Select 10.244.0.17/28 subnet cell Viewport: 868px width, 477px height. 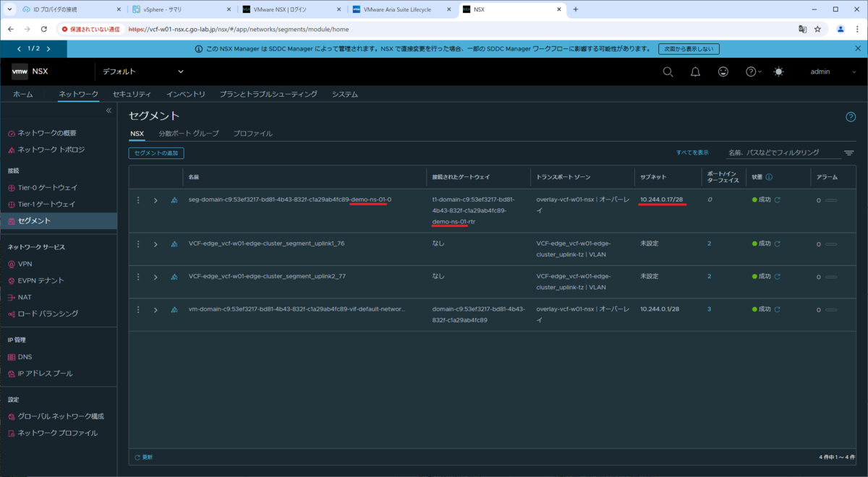click(x=661, y=199)
